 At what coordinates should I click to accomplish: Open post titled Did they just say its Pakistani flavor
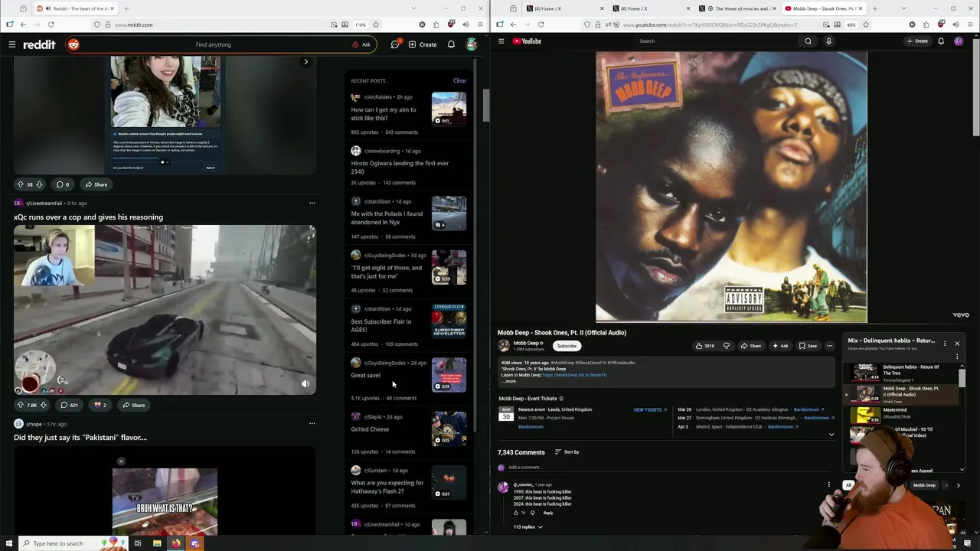pos(80,438)
